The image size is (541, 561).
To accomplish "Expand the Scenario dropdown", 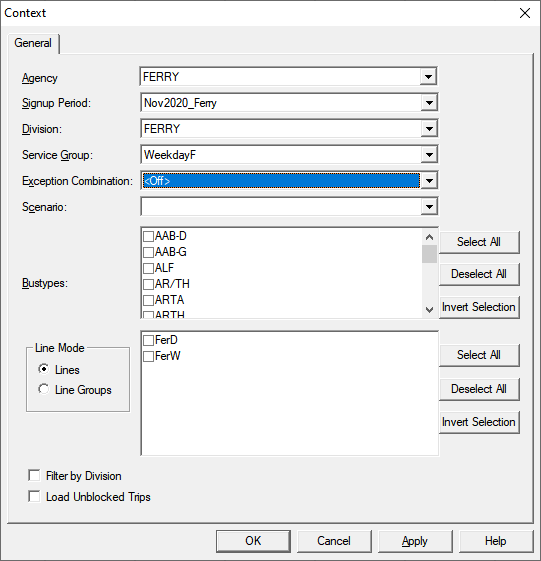I will coord(429,207).
